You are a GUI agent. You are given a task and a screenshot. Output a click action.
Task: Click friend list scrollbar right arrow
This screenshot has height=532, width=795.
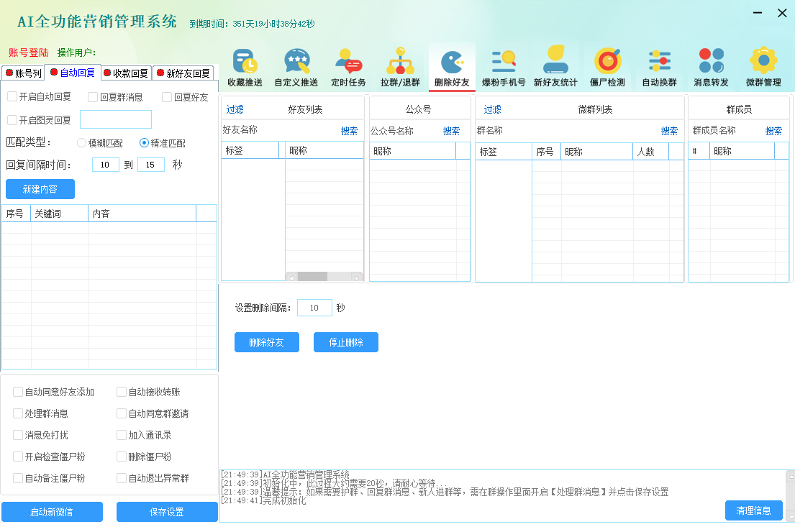(357, 278)
